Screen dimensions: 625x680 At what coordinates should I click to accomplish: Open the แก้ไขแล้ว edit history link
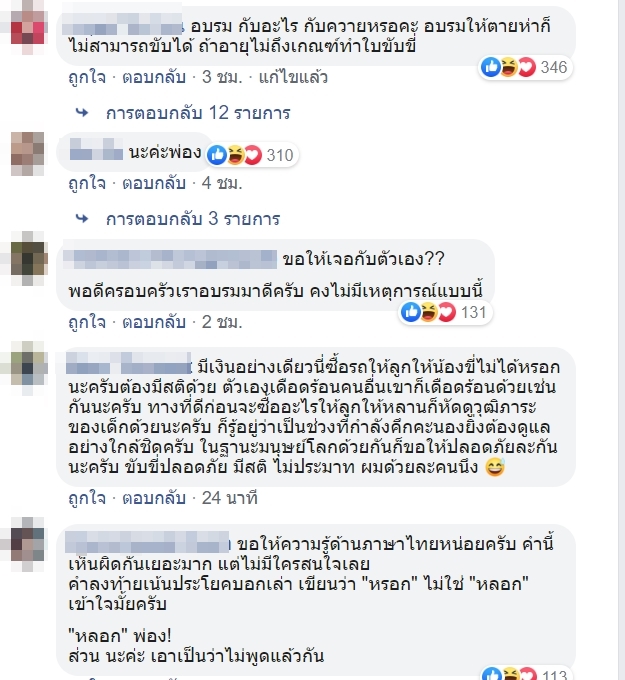(x=293, y=77)
